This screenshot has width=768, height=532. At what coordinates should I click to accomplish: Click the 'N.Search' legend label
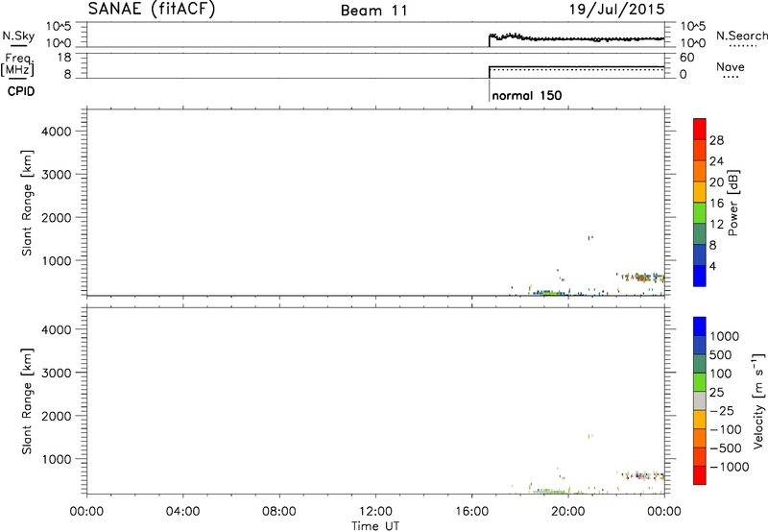741,36
